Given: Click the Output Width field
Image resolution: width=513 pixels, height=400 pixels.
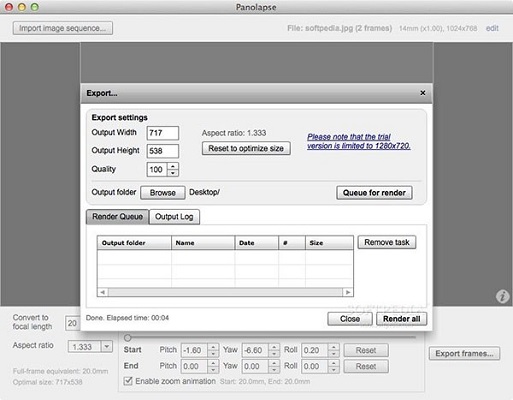Looking at the screenshot, I should (163, 133).
